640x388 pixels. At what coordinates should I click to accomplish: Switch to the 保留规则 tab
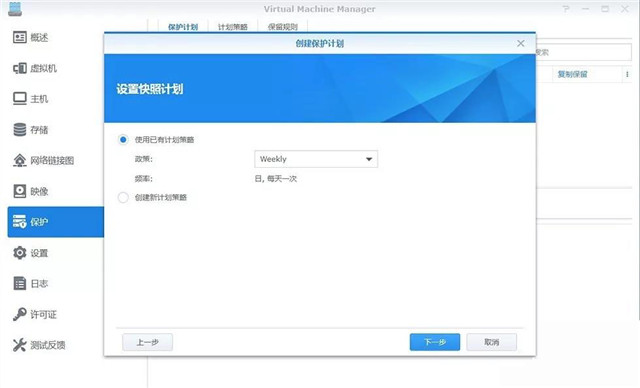tap(282, 27)
